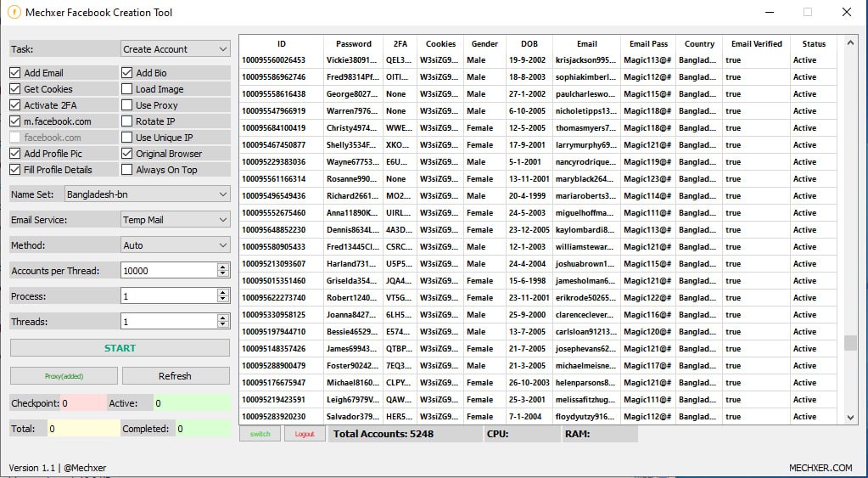This screenshot has width=868, height=478.
Task: Enable Always On Top checkbox
Action: [x=126, y=170]
